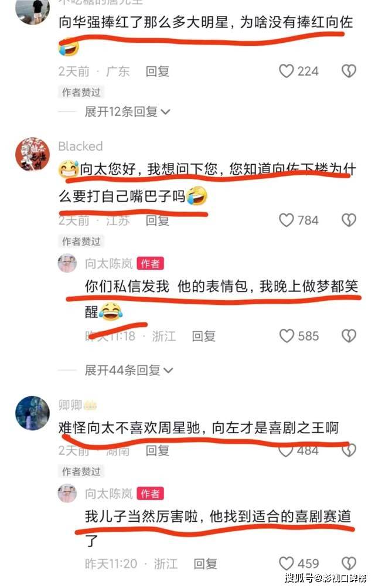
Task: Expand the 12 replies thread
Action: point(127,111)
